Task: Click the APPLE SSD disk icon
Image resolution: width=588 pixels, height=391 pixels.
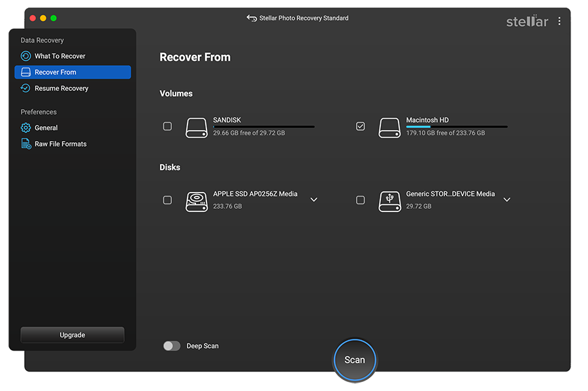Action: [x=197, y=201]
